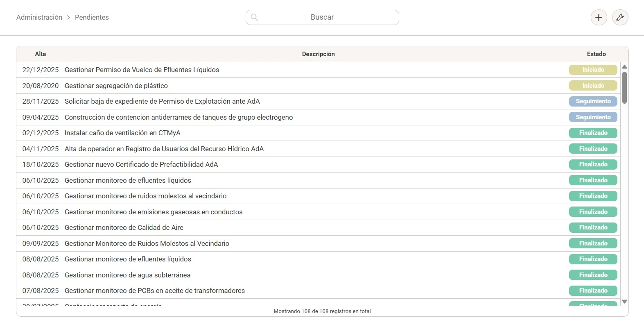Click the scrollbar down arrow
This screenshot has height=327, width=644.
pyautogui.click(x=624, y=302)
